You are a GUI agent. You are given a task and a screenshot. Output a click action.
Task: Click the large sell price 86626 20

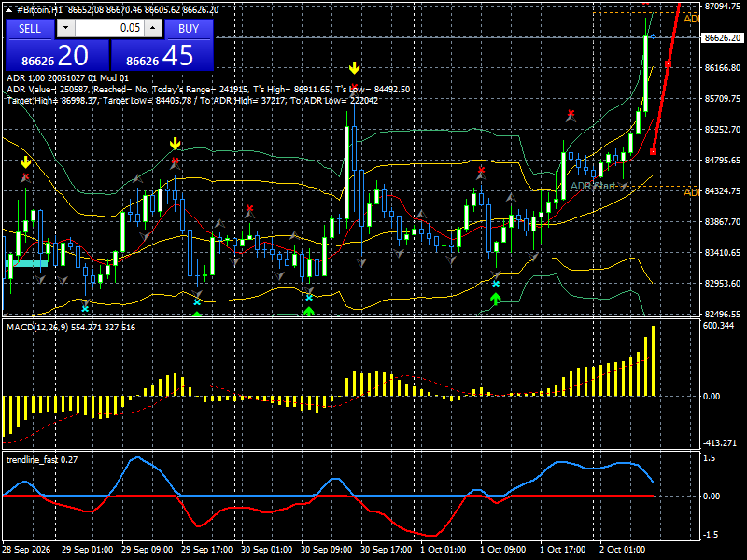tap(57, 55)
